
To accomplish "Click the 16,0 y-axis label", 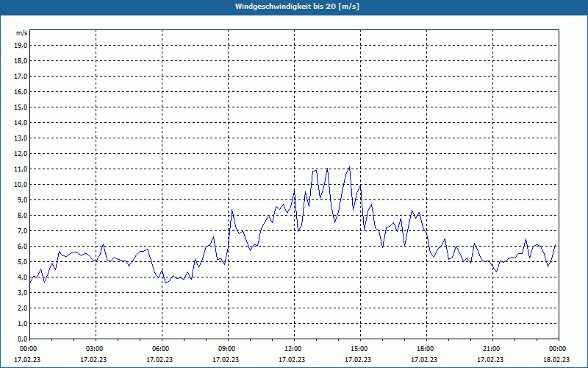I will [x=21, y=91].
